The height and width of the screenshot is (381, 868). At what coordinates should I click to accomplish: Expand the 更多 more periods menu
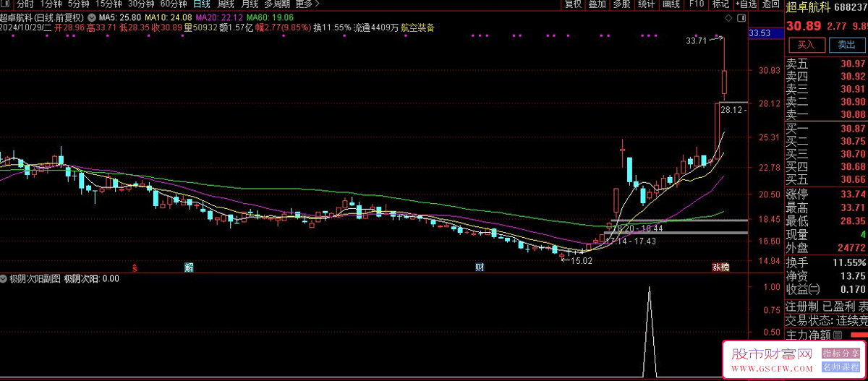click(307, 4)
